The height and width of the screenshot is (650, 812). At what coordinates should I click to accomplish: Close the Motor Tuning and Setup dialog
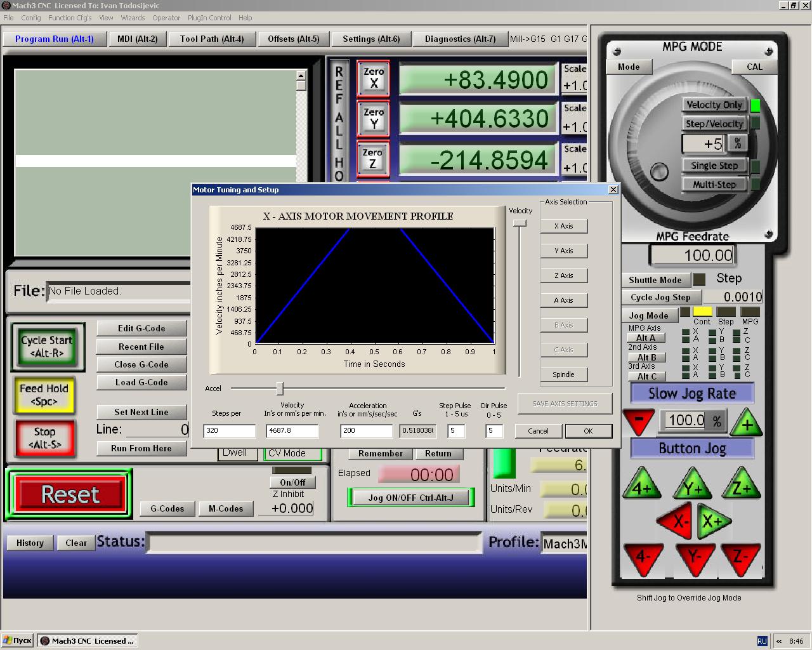[x=613, y=189]
